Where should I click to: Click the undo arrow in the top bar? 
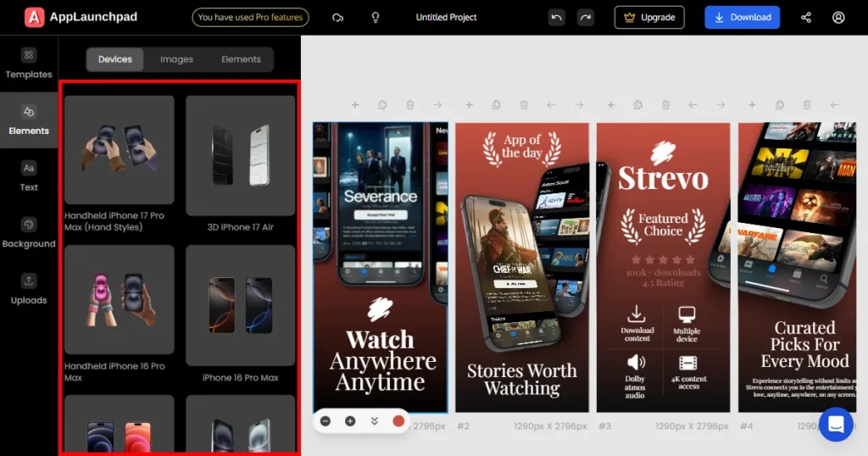pos(556,17)
